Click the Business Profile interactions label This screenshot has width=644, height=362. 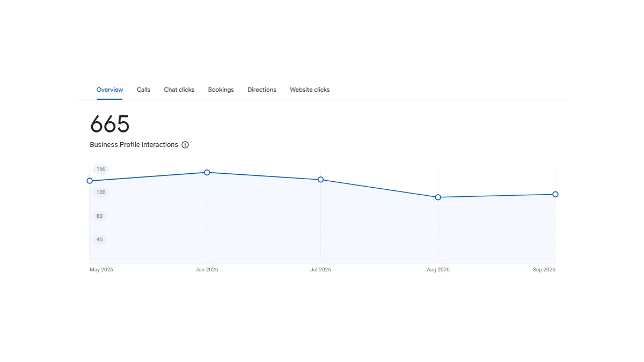tap(134, 145)
